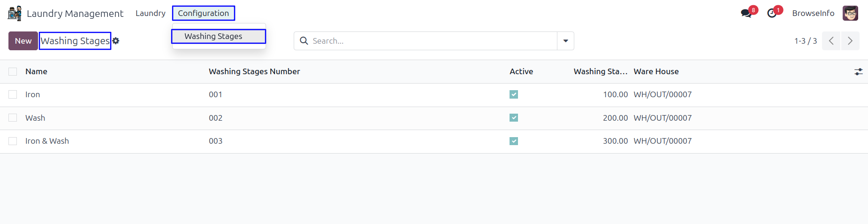Click the BrowseInfo user avatar
The height and width of the screenshot is (224, 868).
(x=850, y=13)
